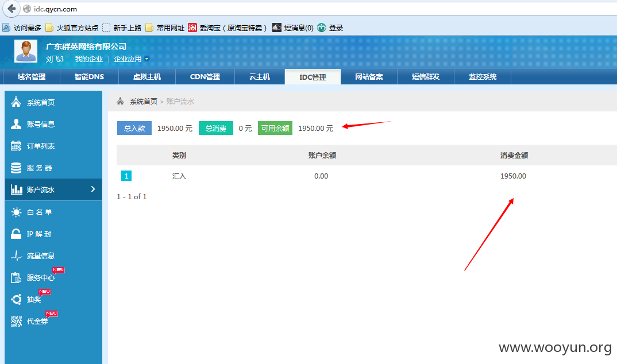Select the IDC管理 tab
617x364 pixels.
(x=313, y=77)
